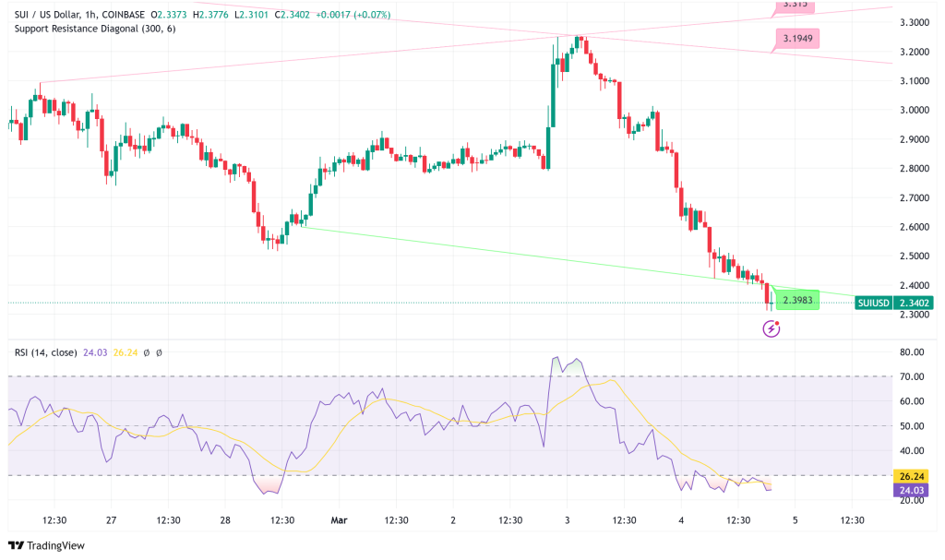Select the RSI (14, close) indicator label
The height and width of the screenshot is (560, 945).
pyautogui.click(x=46, y=352)
